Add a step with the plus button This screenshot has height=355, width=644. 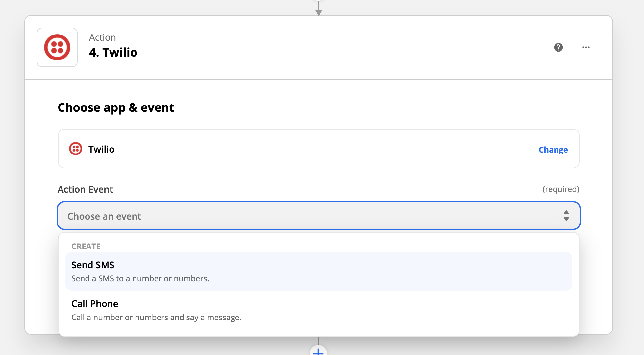[x=318, y=351]
